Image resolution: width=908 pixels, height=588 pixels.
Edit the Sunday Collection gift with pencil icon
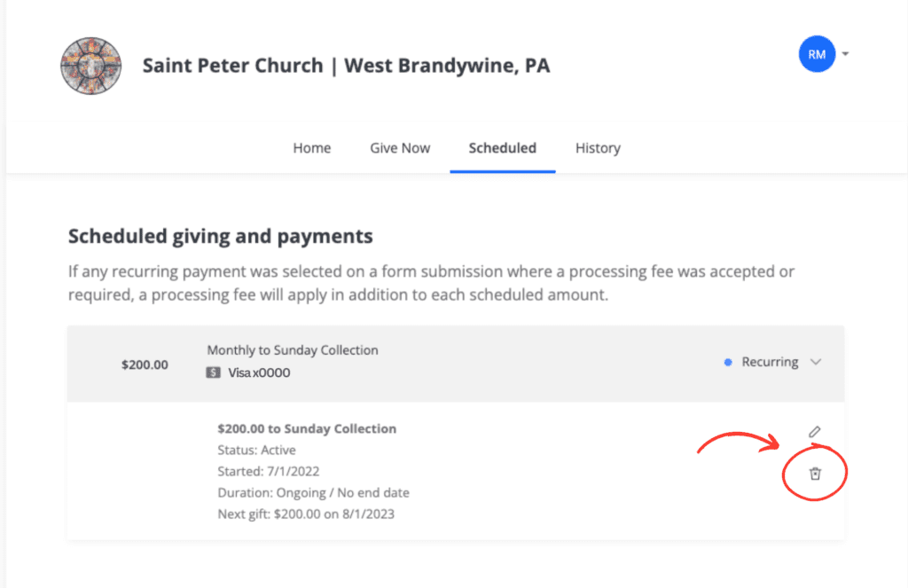815,432
